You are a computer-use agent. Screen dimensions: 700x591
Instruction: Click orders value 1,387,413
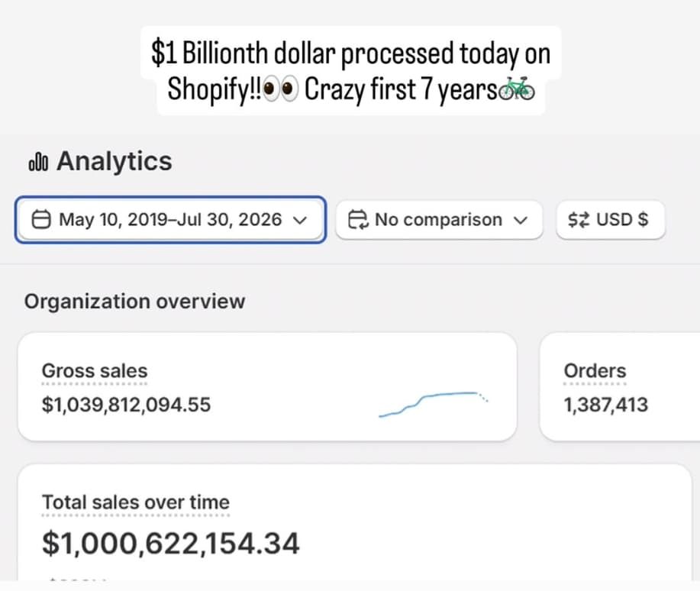[x=606, y=405]
